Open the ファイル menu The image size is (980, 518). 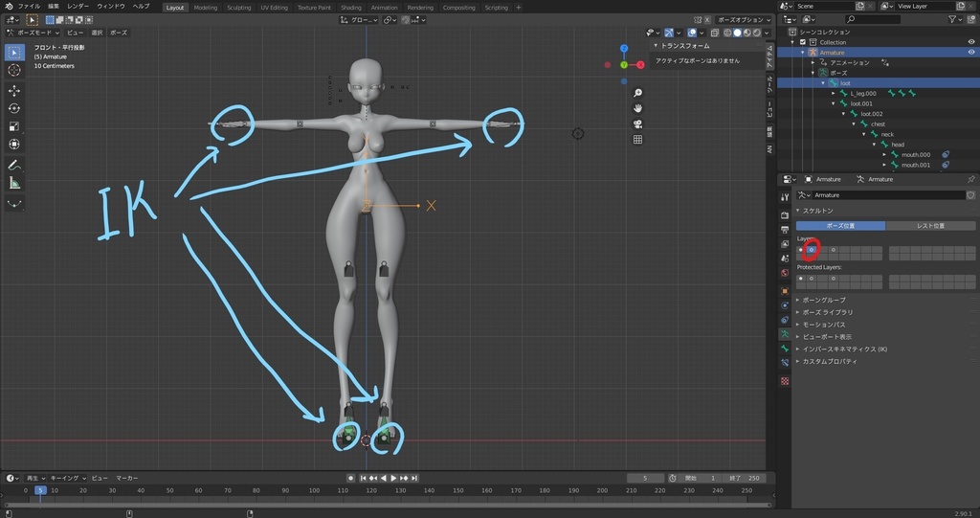[29, 7]
